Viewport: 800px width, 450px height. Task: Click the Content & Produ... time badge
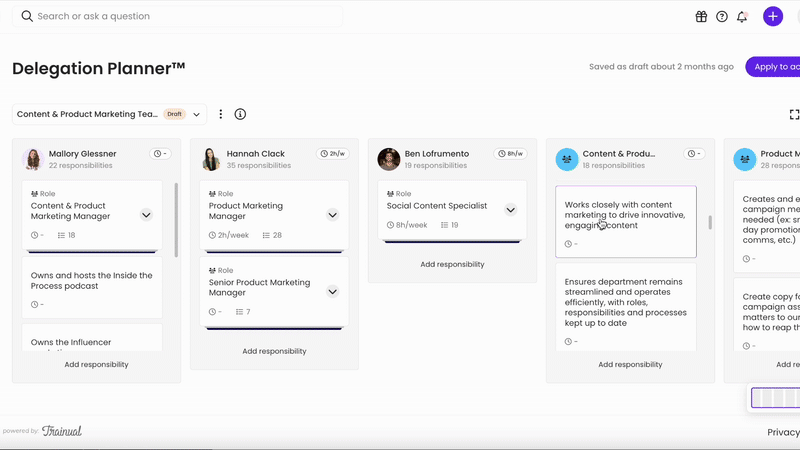pos(694,154)
